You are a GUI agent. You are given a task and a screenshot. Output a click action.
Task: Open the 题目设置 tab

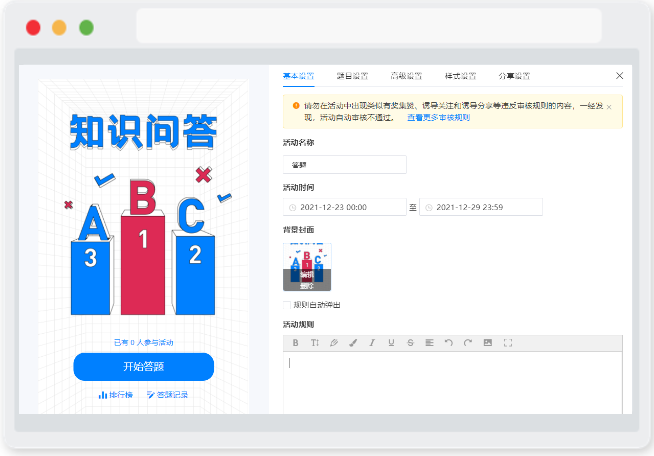352,76
